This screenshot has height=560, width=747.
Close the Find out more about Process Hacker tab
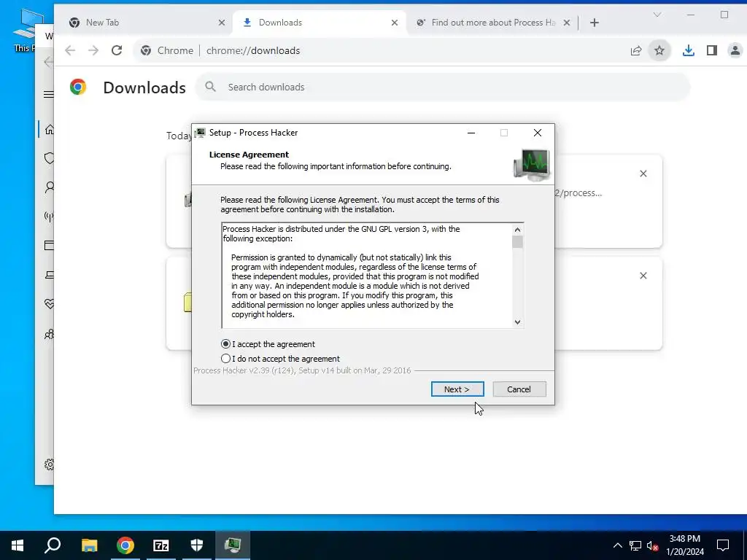(x=566, y=23)
